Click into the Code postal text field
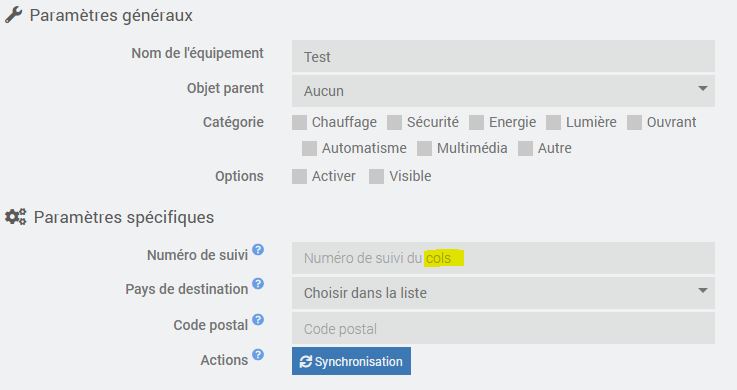 (x=503, y=328)
